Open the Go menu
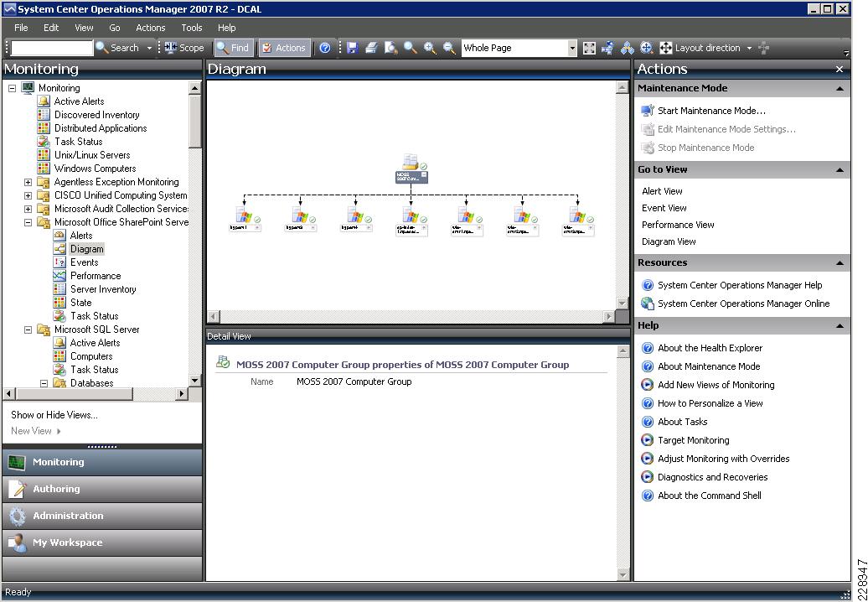Image resolution: width=868 pixels, height=602 pixels. [x=115, y=28]
